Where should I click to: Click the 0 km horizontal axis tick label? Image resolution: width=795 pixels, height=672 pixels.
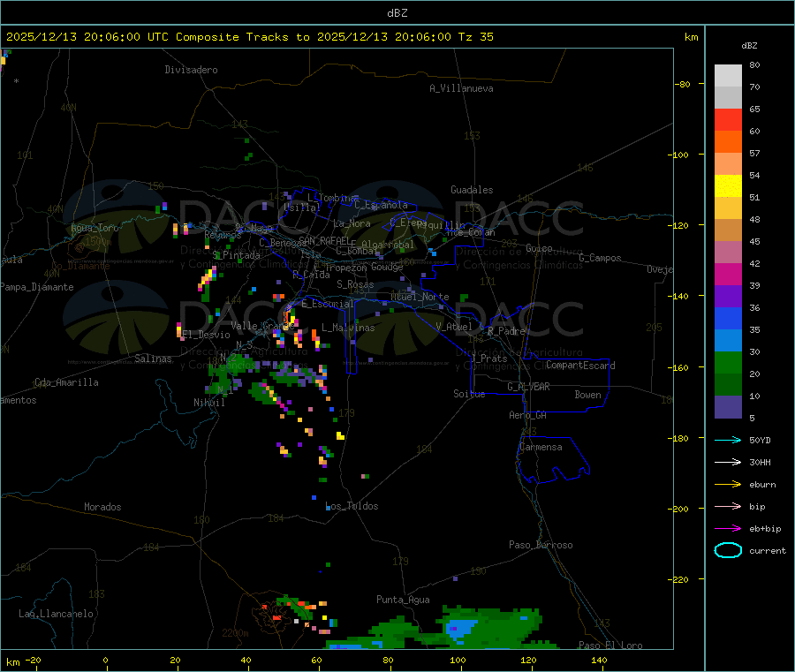(x=105, y=660)
